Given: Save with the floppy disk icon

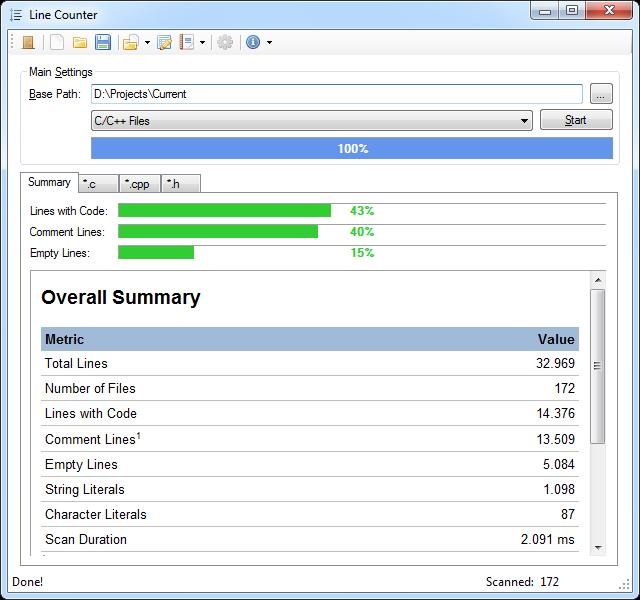Looking at the screenshot, I should coord(103,42).
